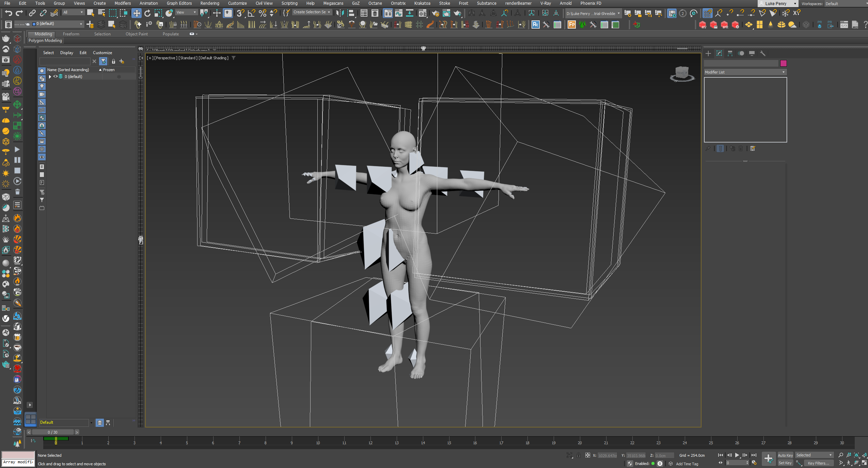Click the pink color swatch above Modifier List
The width and height of the screenshot is (868, 468).
[784, 63]
